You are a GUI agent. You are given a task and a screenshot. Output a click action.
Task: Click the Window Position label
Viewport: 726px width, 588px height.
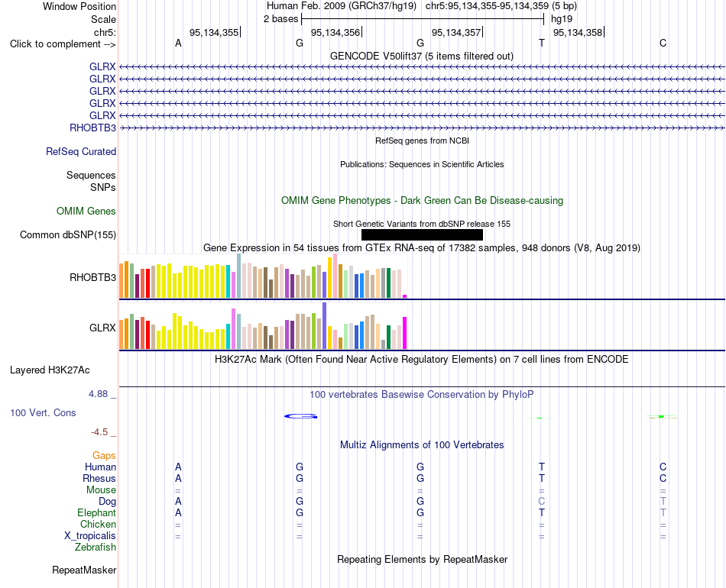coord(79,6)
